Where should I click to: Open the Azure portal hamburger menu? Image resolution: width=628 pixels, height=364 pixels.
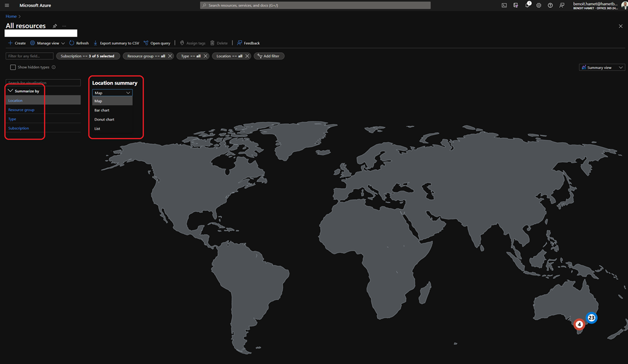click(7, 5)
